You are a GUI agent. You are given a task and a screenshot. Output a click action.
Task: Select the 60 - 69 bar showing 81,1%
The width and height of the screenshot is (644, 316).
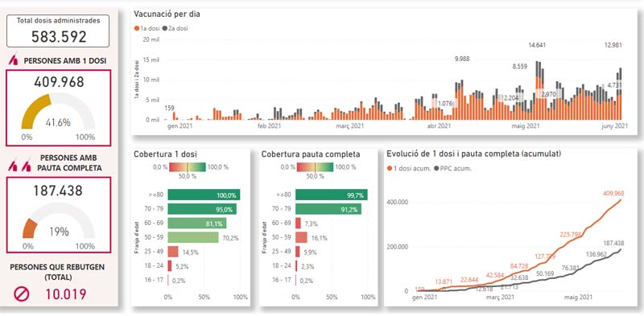coord(197,224)
